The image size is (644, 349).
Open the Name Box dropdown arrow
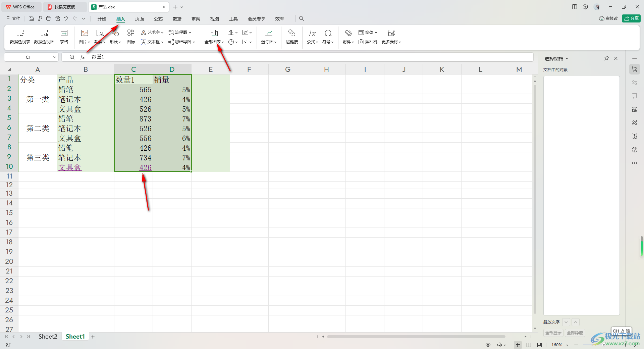pos(55,57)
